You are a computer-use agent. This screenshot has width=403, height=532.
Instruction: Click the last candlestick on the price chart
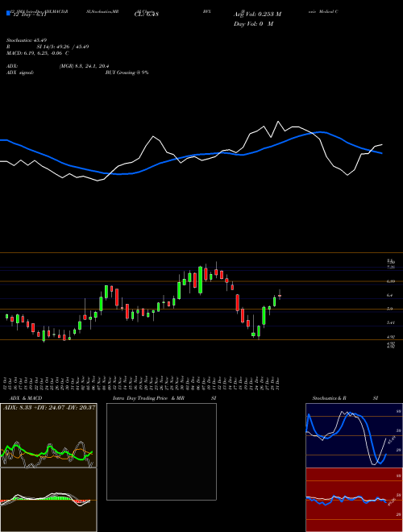click(280, 296)
